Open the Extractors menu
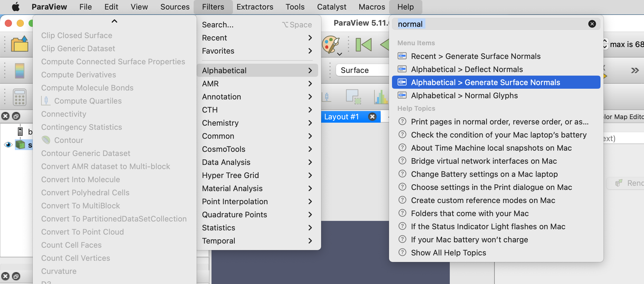Screen dimensions: 644x284 pos(255,7)
